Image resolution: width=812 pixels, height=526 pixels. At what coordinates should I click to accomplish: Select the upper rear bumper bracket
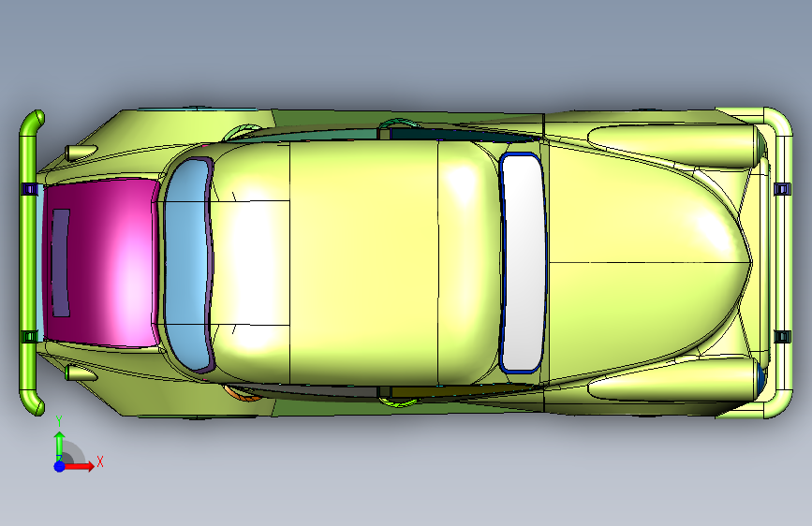782,189
